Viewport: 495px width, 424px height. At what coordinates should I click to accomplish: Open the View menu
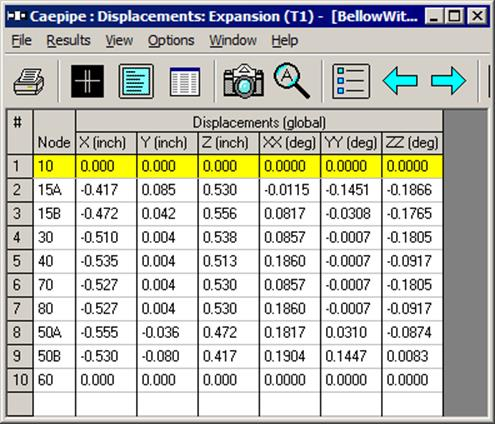[x=119, y=41]
